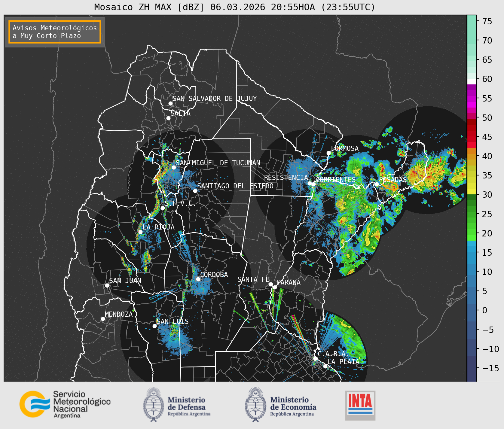
Task: Click the LA PLATA label text
Action: click(343, 362)
